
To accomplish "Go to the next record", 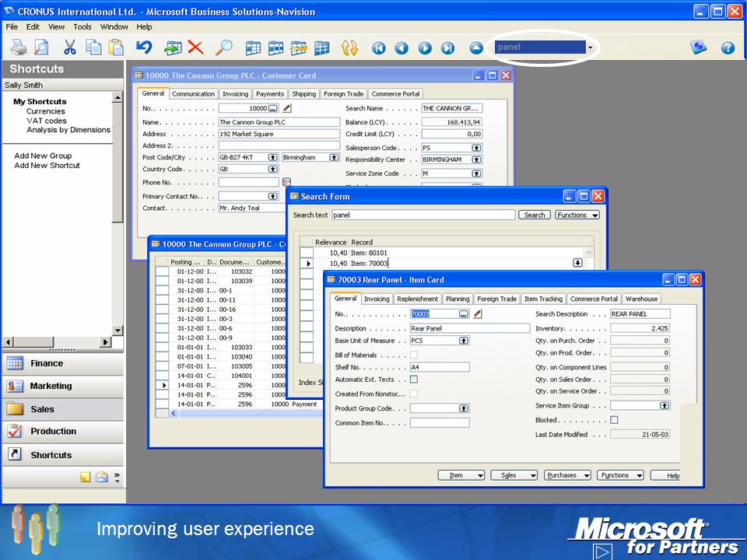I will 425,48.
